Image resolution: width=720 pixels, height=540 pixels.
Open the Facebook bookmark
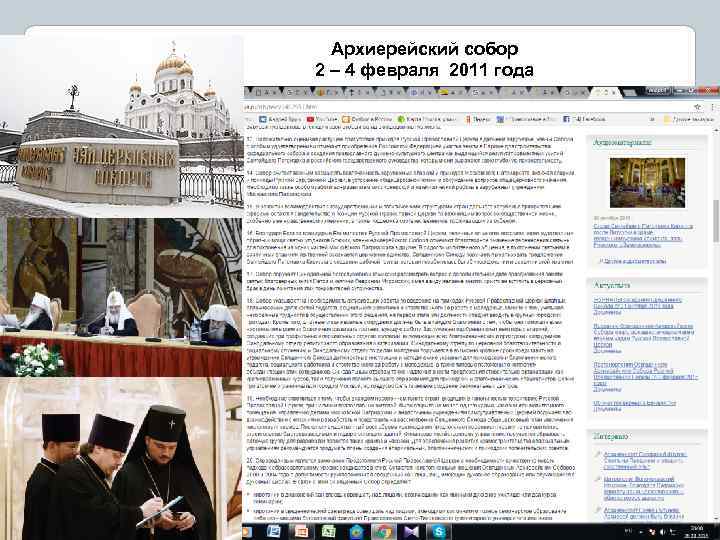[585, 119]
